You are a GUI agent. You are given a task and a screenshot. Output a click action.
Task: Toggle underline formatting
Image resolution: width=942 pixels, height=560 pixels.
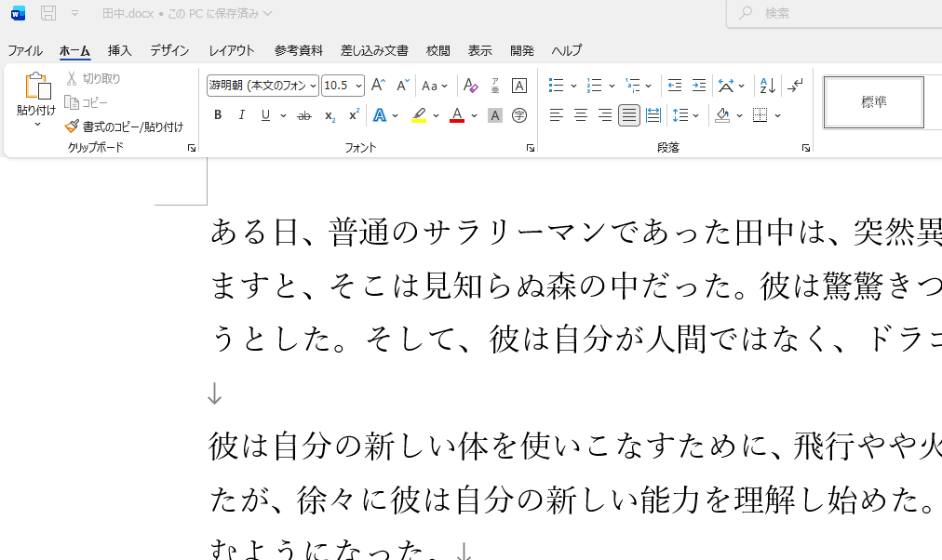point(265,115)
